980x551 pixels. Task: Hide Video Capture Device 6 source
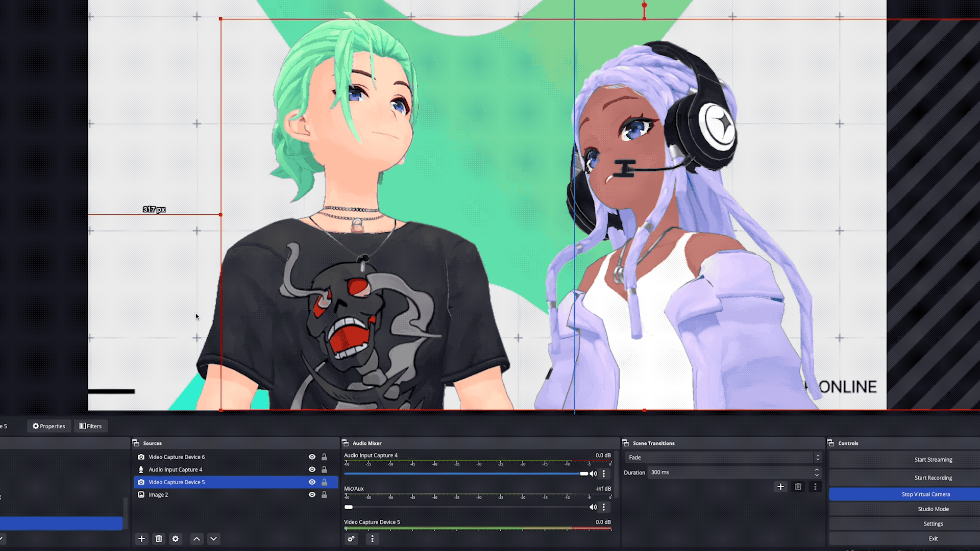(312, 457)
